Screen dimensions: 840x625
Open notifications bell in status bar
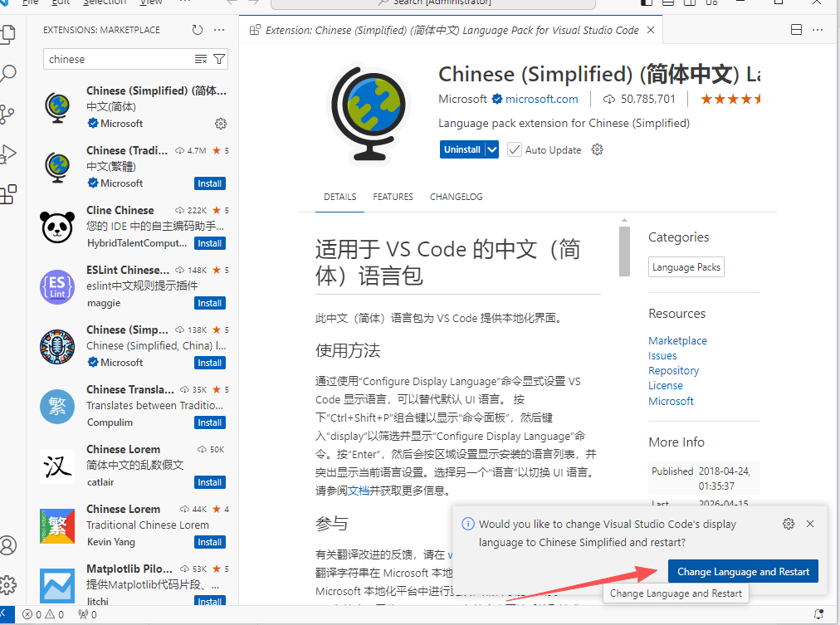click(x=818, y=614)
